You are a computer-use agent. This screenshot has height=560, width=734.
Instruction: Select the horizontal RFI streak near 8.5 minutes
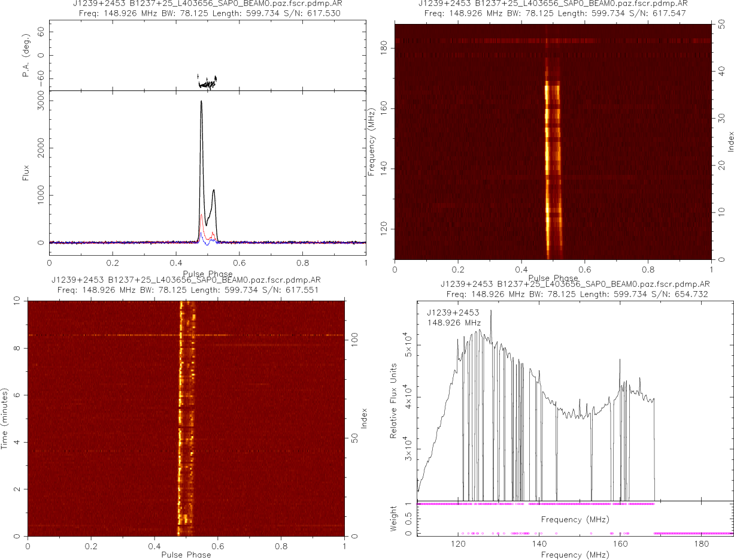[120, 335]
